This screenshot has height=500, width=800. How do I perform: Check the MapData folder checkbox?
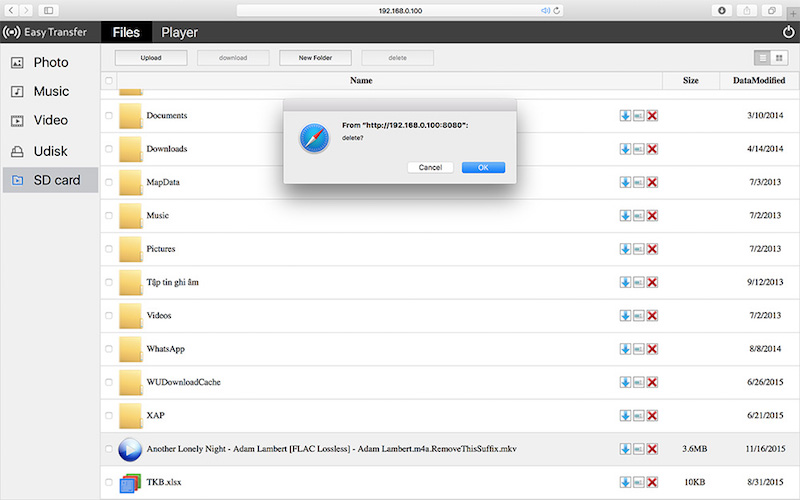(109, 182)
